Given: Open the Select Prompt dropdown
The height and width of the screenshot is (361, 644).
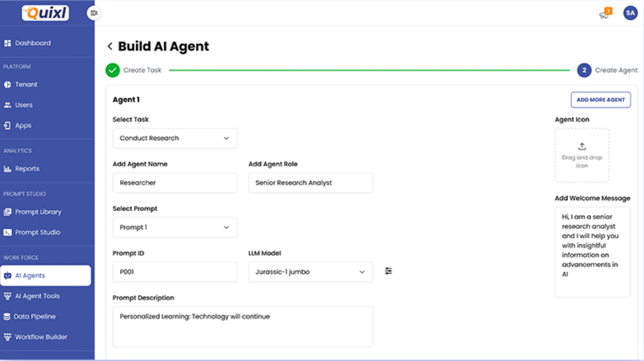Looking at the screenshot, I should click(175, 228).
